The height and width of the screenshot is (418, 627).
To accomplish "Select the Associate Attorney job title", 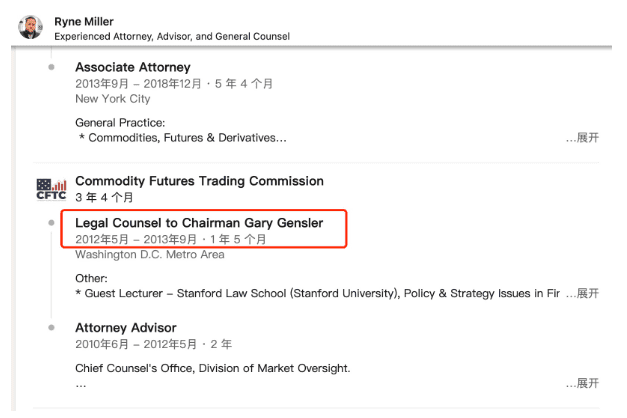I will (x=132, y=67).
